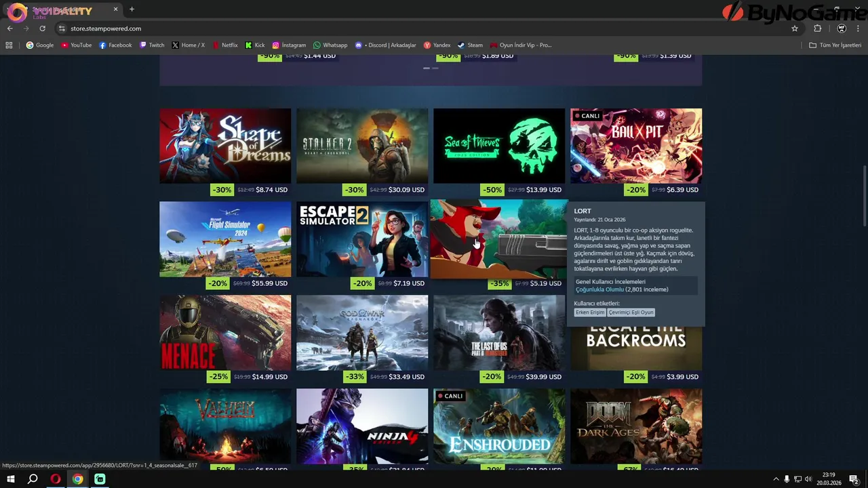Open the Discord | Arkadaşlar bookmark
Screen dimensions: 868x488
(385, 45)
